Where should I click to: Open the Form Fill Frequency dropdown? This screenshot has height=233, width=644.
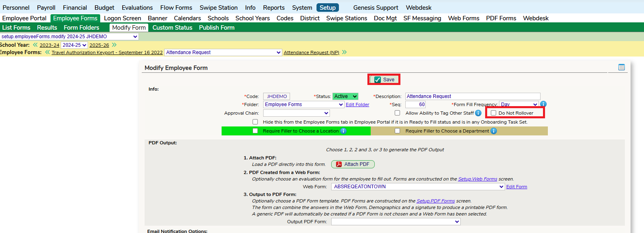coord(519,105)
